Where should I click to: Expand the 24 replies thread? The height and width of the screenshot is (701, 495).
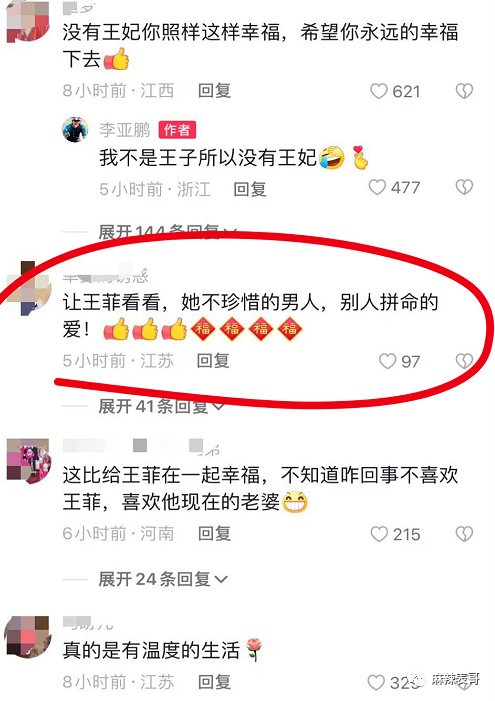(163, 579)
